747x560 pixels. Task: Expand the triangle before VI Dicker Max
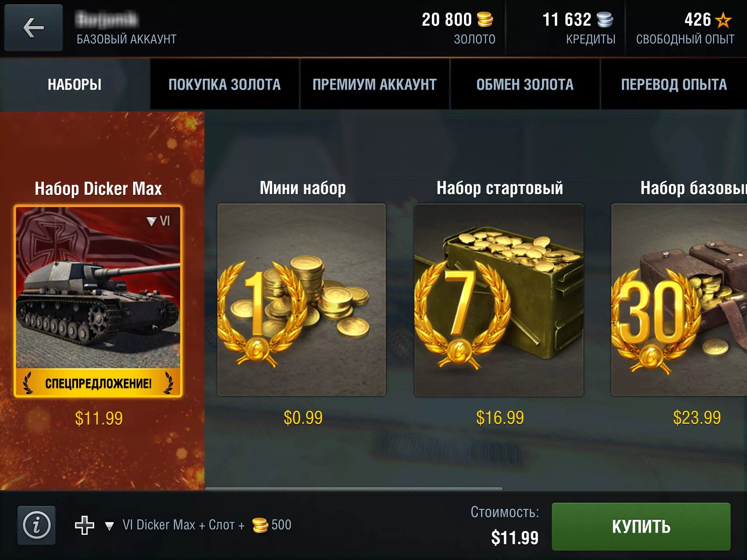pos(109,526)
